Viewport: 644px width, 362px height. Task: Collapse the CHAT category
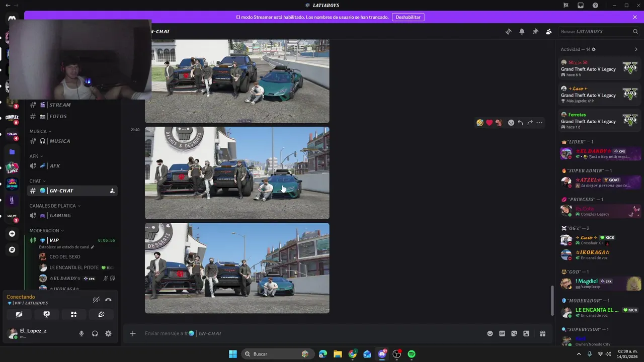click(x=38, y=181)
